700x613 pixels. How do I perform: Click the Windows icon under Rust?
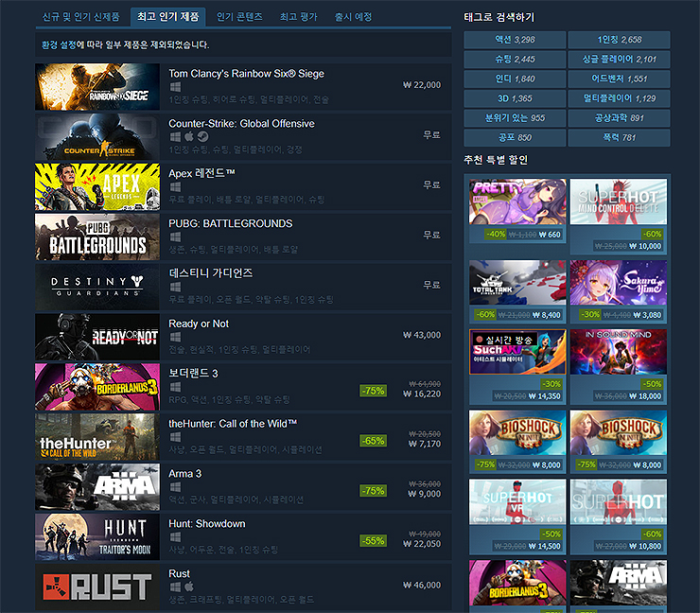[x=175, y=587]
